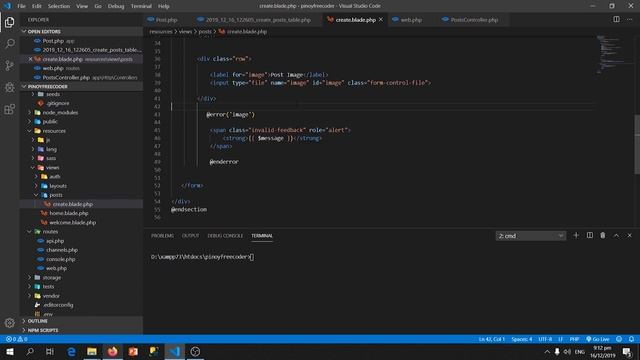Open the Extensions view
This screenshot has width=640, height=360.
point(9,109)
